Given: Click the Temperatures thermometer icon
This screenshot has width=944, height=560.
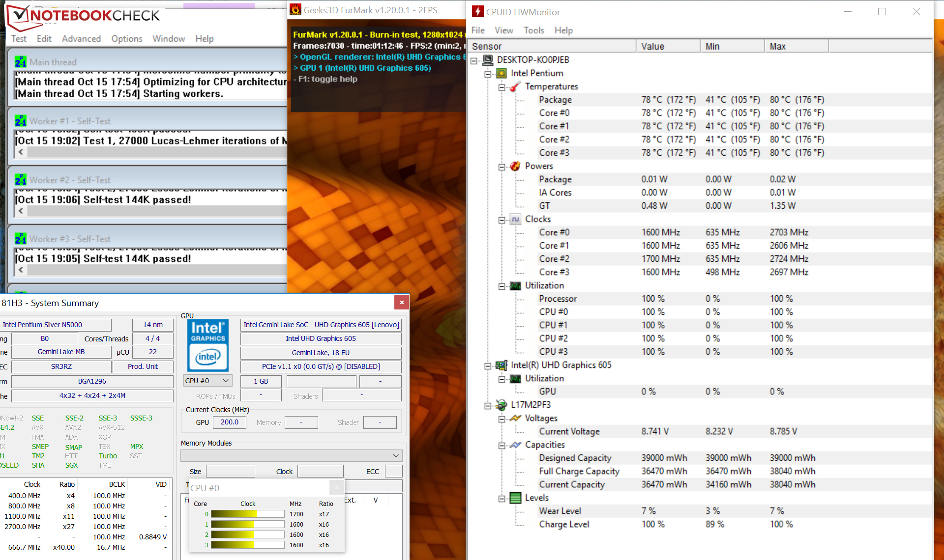Looking at the screenshot, I should point(515,86).
